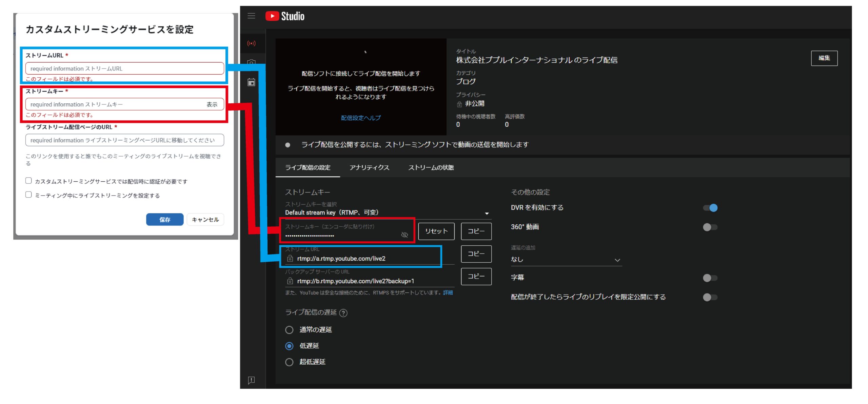Image resolution: width=868 pixels, height=404 pixels.
Task: Click the livestream page URL input field
Action: pyautogui.click(x=124, y=140)
